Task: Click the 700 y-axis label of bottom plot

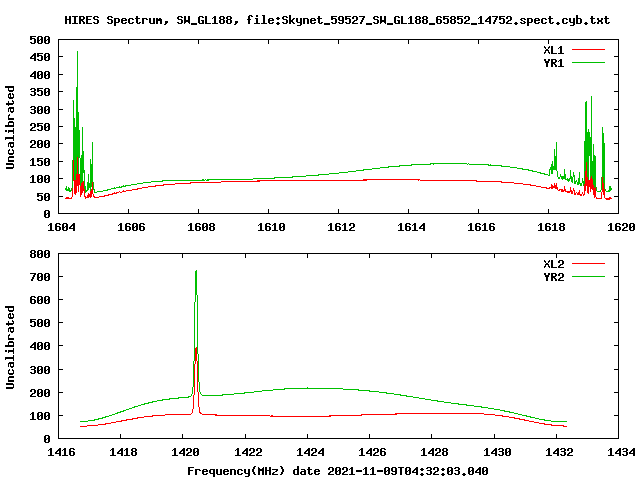Action: pyautogui.click(x=40, y=277)
